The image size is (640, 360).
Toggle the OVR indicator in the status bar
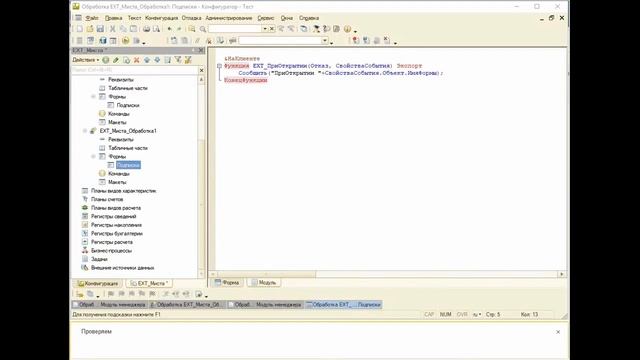(462, 315)
